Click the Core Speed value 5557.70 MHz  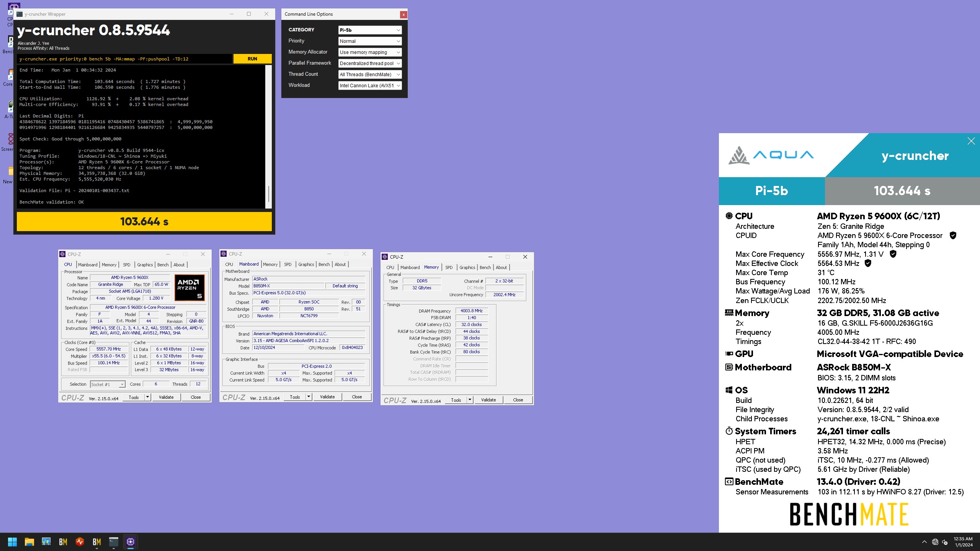(109, 349)
